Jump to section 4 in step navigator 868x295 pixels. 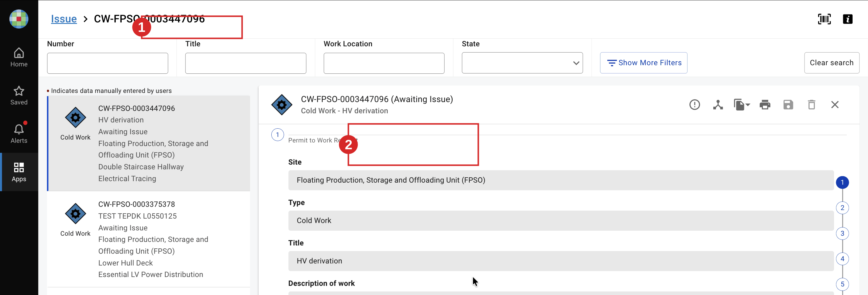click(842, 259)
